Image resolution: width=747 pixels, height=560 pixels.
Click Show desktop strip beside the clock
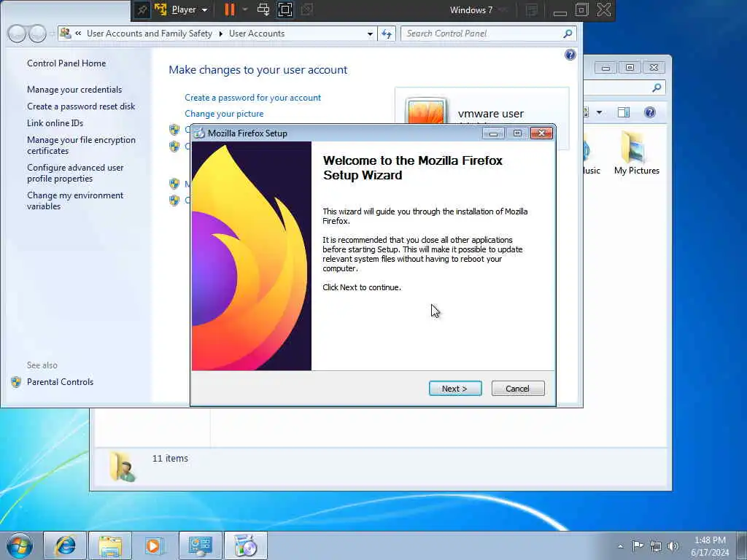coord(742,545)
